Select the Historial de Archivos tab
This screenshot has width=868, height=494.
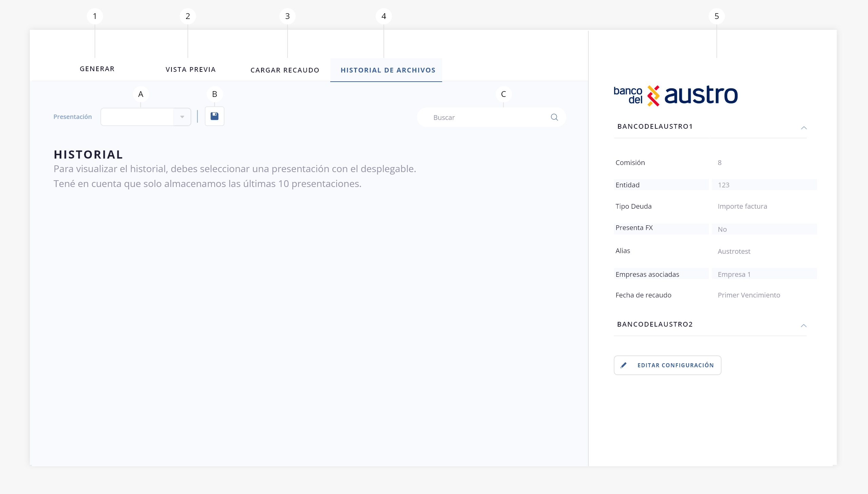click(388, 70)
